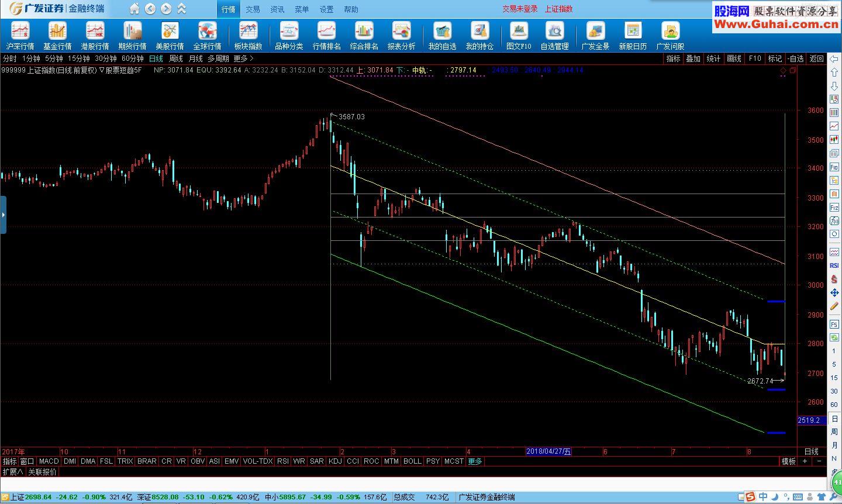Open the 帮助 menu
This screenshot has width=842, height=504.
pyautogui.click(x=351, y=9)
